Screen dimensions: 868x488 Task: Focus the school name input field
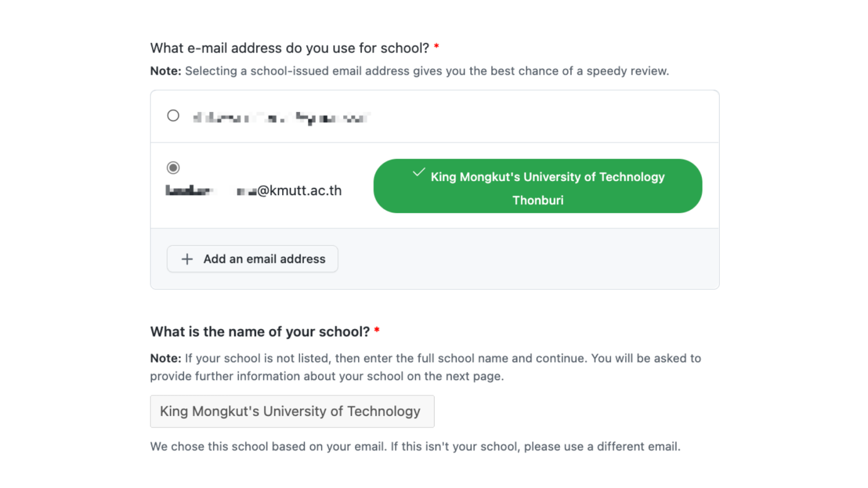click(292, 412)
